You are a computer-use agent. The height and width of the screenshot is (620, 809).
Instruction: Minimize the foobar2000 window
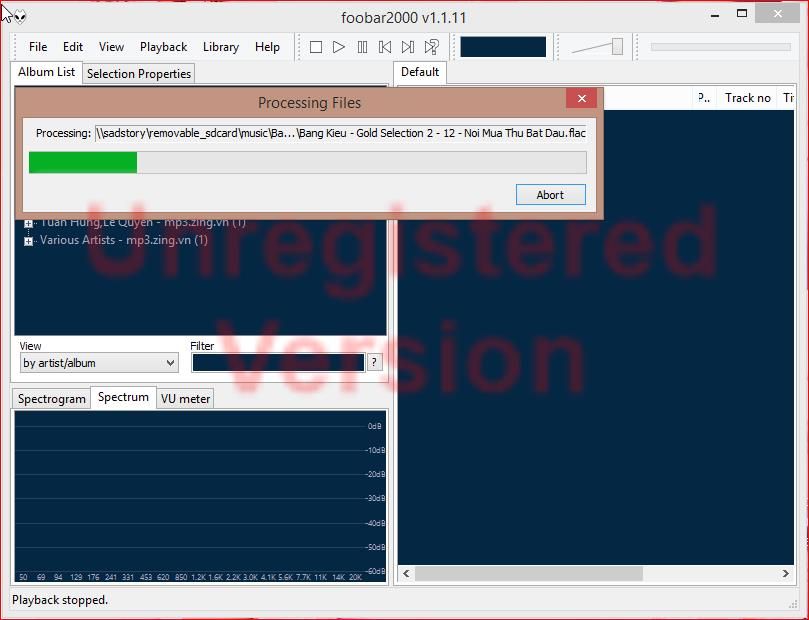715,15
